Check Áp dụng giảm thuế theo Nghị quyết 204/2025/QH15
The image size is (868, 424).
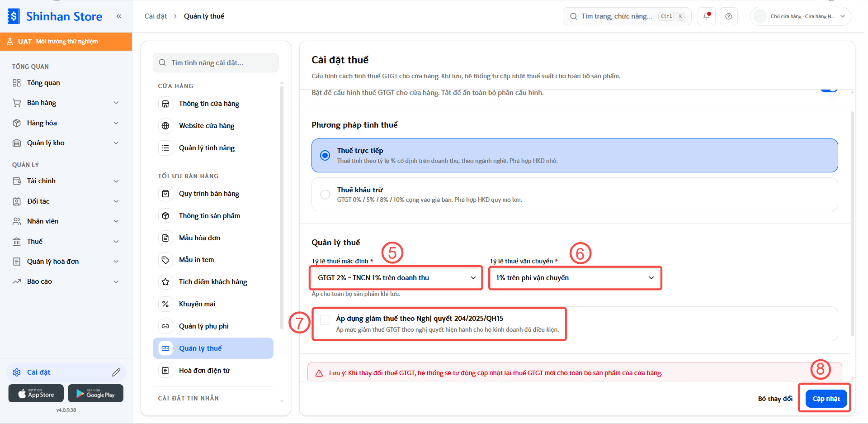325,320
